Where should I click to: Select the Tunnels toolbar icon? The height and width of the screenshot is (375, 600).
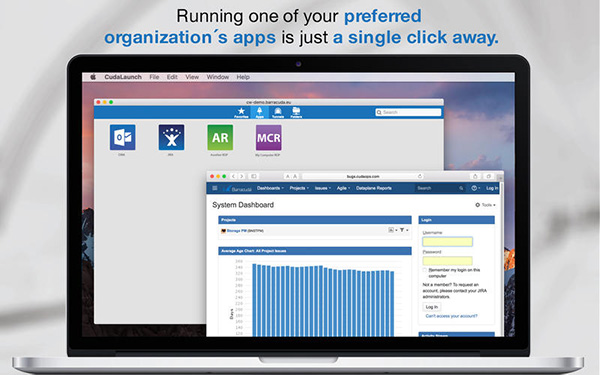[x=278, y=112]
